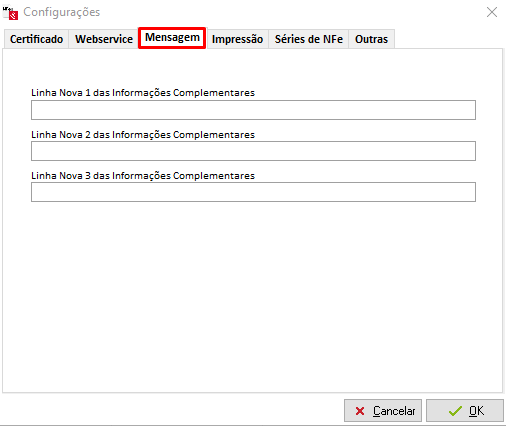Image resolution: width=506 pixels, height=426 pixels.
Task: Click into the Linha Nova 2 input box
Action: pos(253,151)
